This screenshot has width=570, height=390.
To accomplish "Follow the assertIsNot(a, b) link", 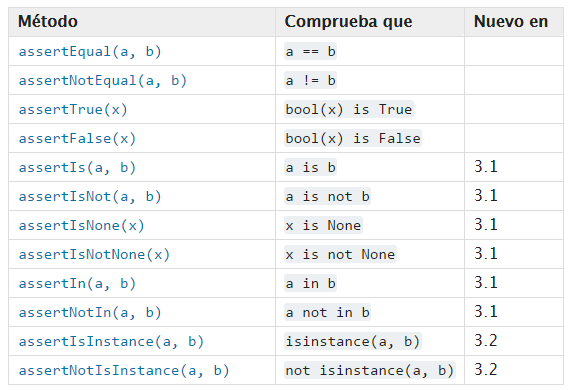I will coord(90,197).
